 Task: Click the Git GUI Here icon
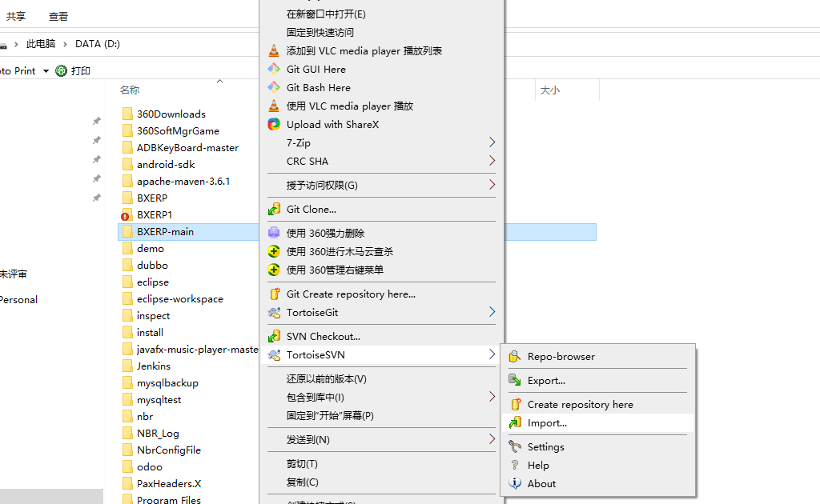pyautogui.click(x=274, y=69)
